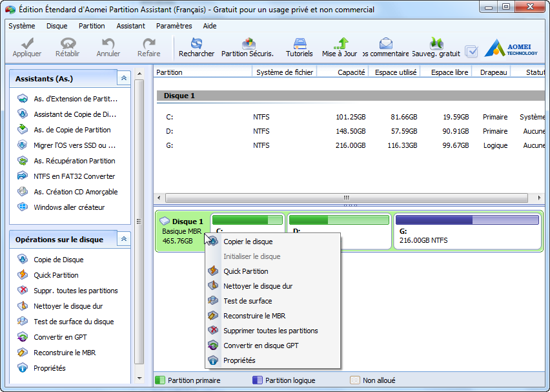The height and width of the screenshot is (392, 550).
Task: Click Copie de Disque in the disk operations panel
Action: [50, 260]
